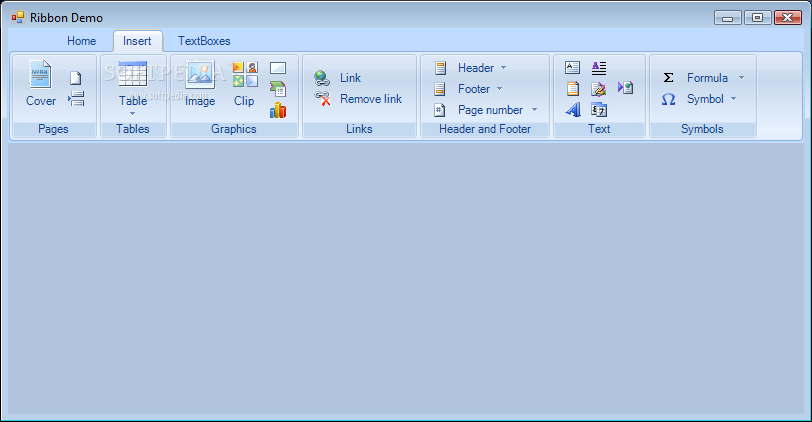Click the Tables group label
This screenshot has width=812, height=422.
click(x=133, y=129)
